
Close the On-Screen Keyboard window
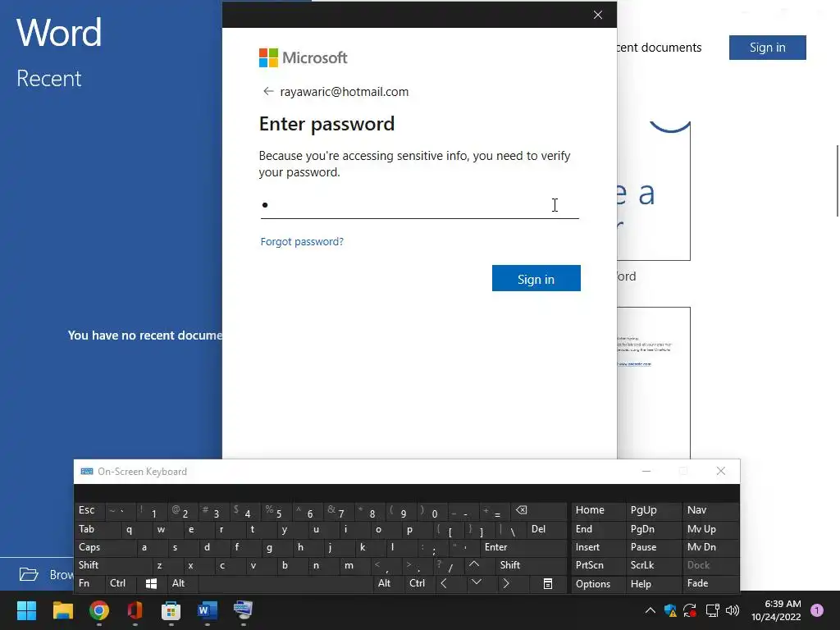pyautogui.click(x=720, y=471)
